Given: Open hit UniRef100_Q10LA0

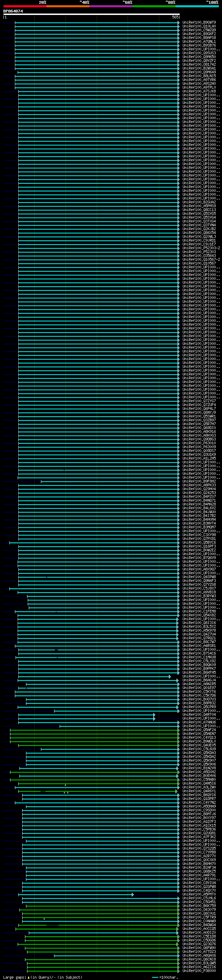Looking at the screenshot, I should tap(199, 26).
